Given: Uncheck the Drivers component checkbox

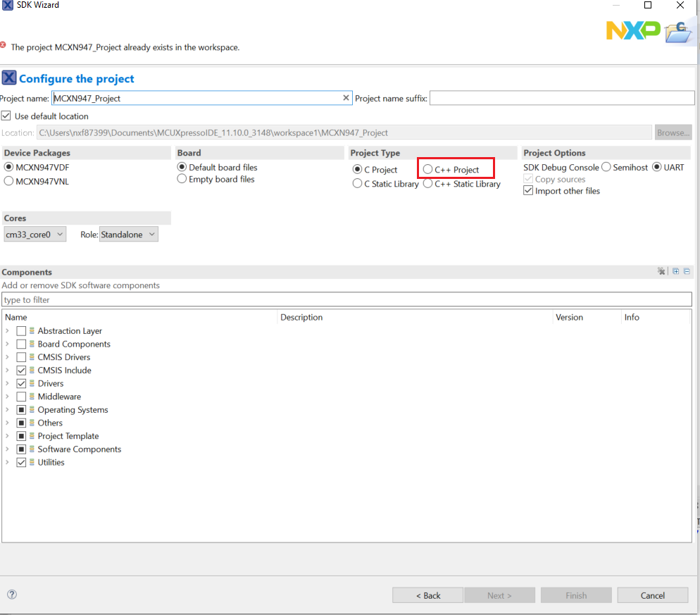Looking at the screenshot, I should tap(21, 383).
